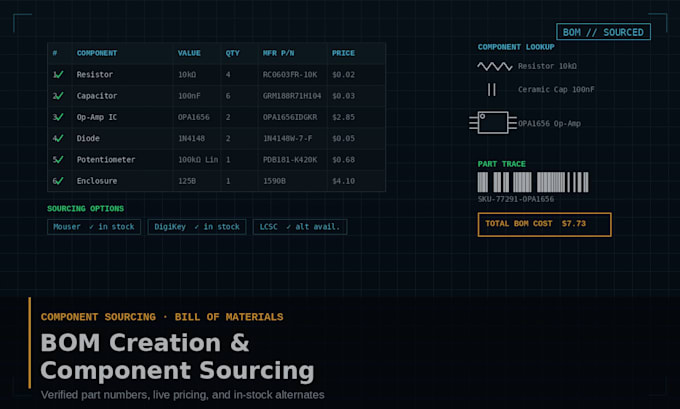Toggle checkmark on Capacitor row
This screenshot has height=409, width=680.
tap(59, 96)
